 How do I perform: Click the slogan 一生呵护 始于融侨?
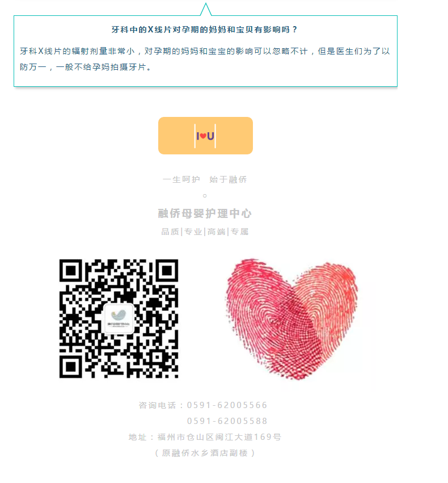click(x=205, y=179)
